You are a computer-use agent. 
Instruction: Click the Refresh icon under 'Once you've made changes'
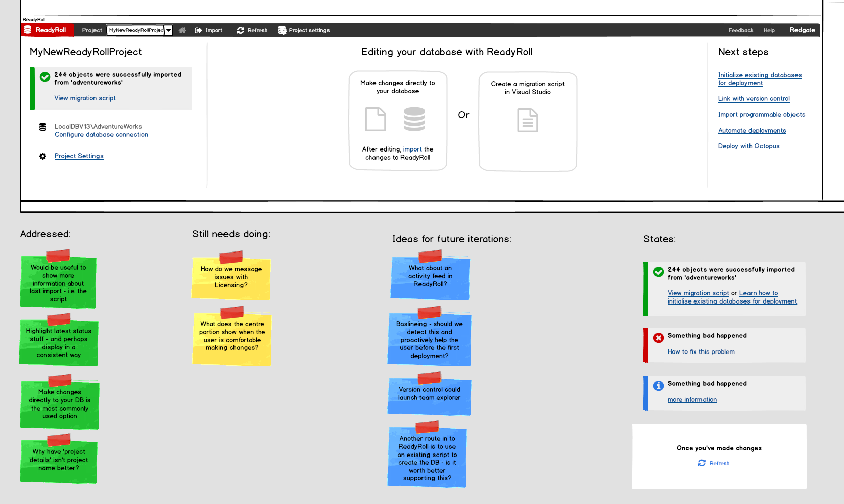pos(702,463)
